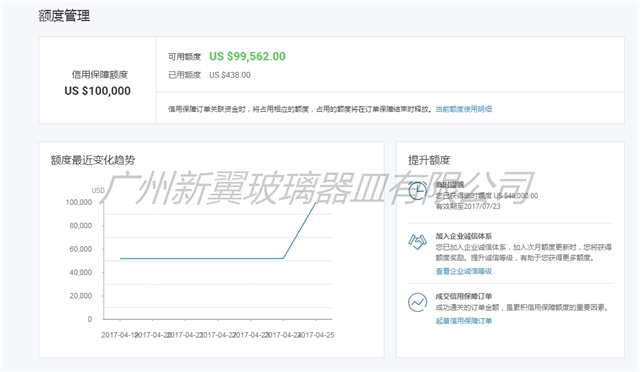Open the 起草信用保障订单 link
Screen dimensions: 640x372
(463, 321)
